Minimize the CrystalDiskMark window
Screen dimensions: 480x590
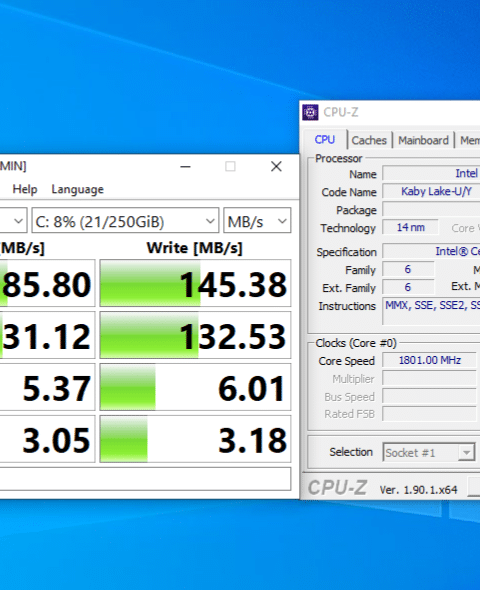coord(185,166)
